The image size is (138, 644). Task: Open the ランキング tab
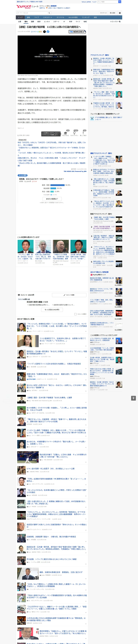click(86, 17)
